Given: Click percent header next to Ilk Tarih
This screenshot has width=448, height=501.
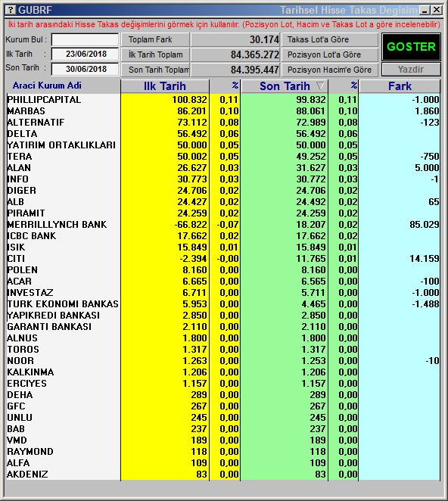Looking at the screenshot, I should (x=226, y=86).
